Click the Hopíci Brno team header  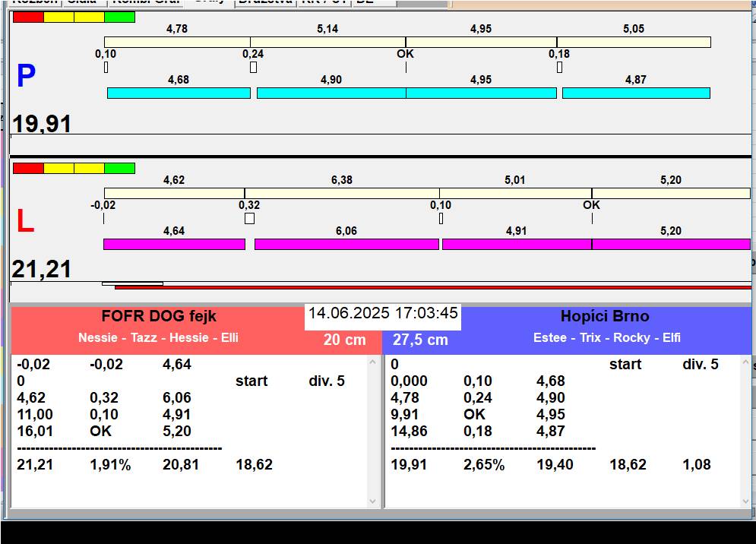point(605,317)
